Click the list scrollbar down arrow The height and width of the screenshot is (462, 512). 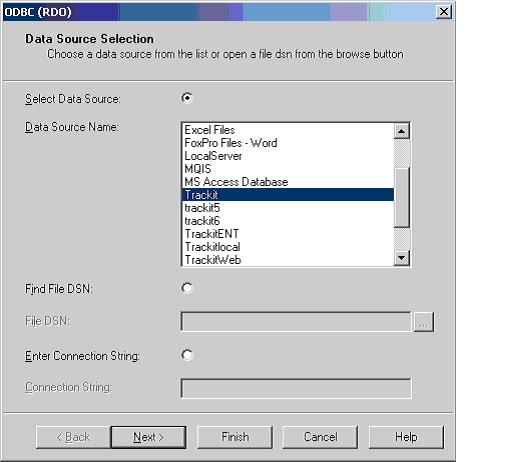click(x=402, y=258)
